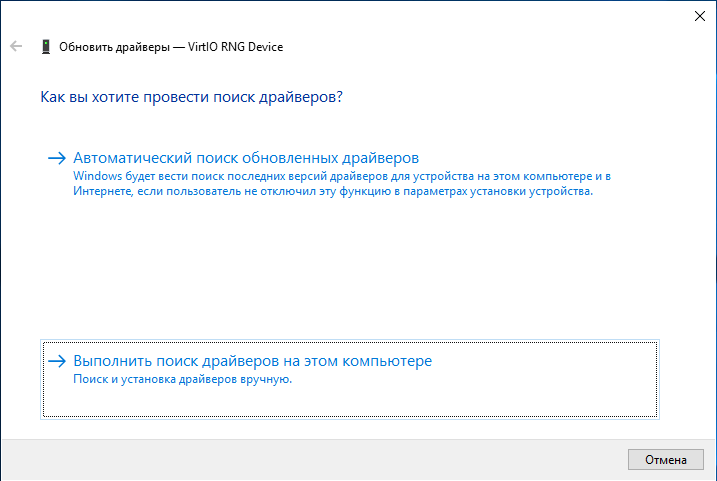Screen dimensions: 717x481
Task: Select browse this computer for drivers option
Action: tap(349, 379)
